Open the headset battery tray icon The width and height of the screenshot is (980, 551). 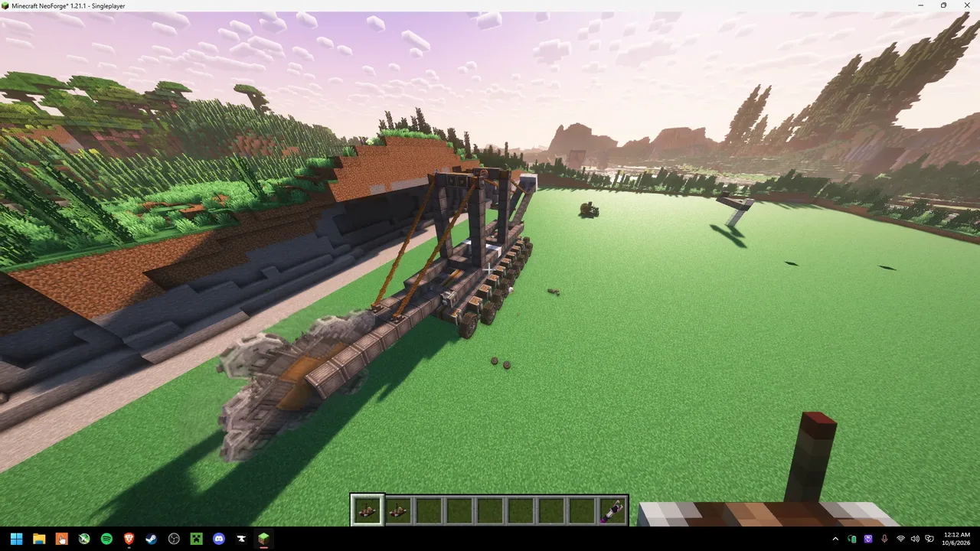pyautogui.click(x=852, y=539)
